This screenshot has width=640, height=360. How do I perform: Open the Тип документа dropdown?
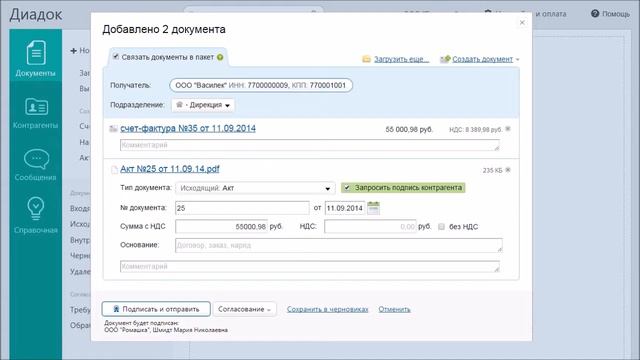pos(255,188)
